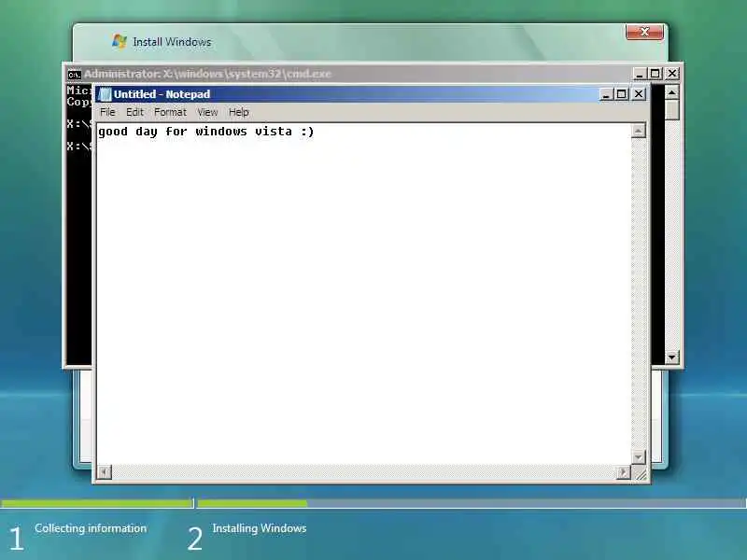This screenshot has height=560, width=747.
Task: Click the cmd title 'Administrator: X:\windows\system32\cmd.exe'
Action: click(207, 74)
